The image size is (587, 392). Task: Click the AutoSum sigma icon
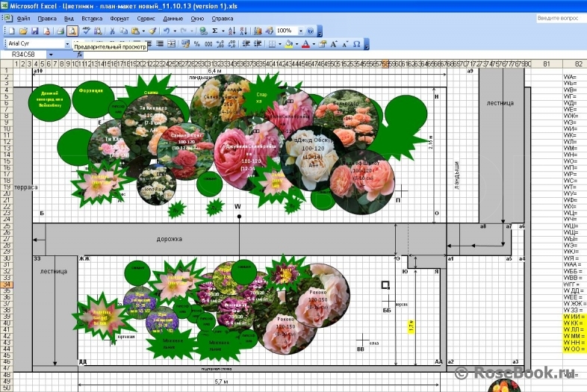point(215,31)
